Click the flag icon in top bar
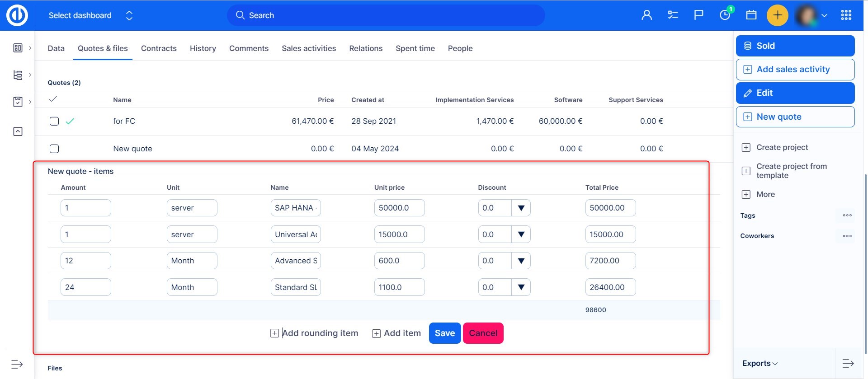 [x=698, y=15]
